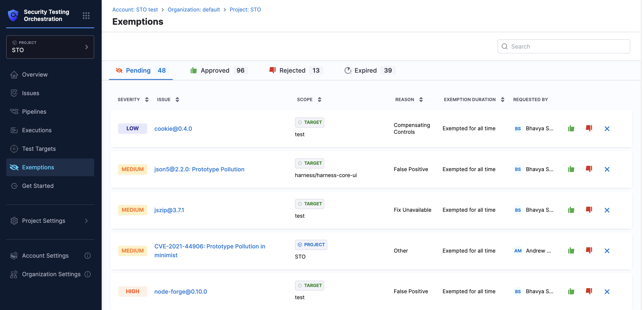Approve the cookie@0.4.0 exemption with thumbs up
The image size is (644, 310).
pos(571,129)
